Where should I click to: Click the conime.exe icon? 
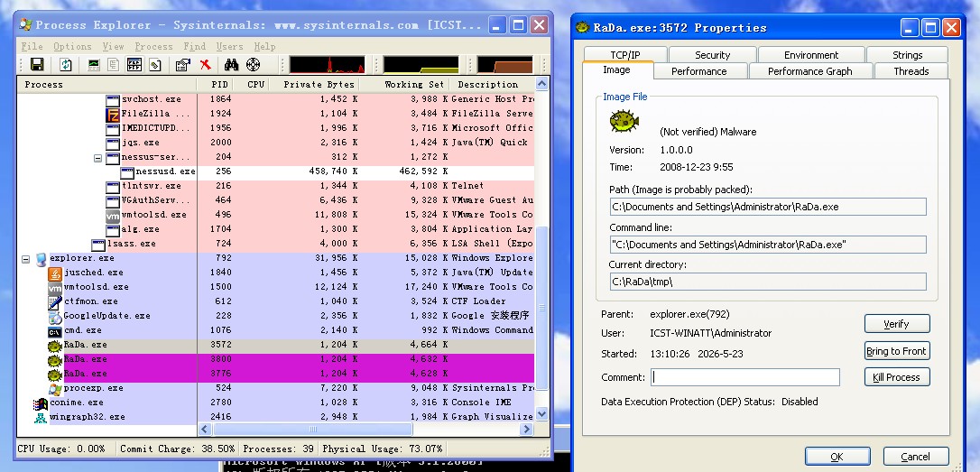tap(41, 403)
